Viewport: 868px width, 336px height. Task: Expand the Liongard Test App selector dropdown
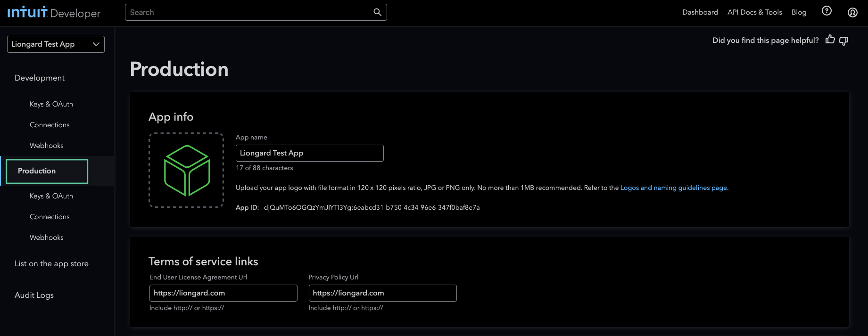pyautogui.click(x=56, y=44)
